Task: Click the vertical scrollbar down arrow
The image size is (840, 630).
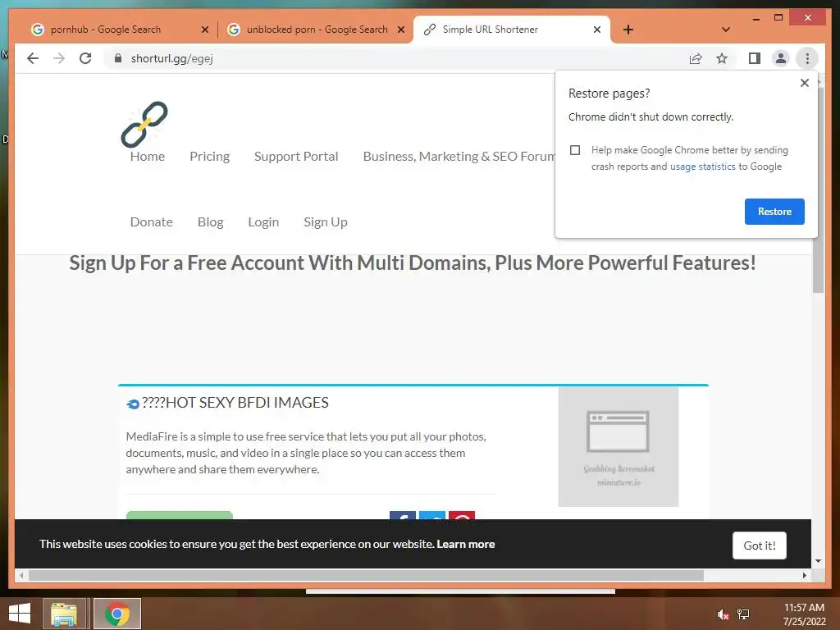Action: pyautogui.click(x=818, y=561)
